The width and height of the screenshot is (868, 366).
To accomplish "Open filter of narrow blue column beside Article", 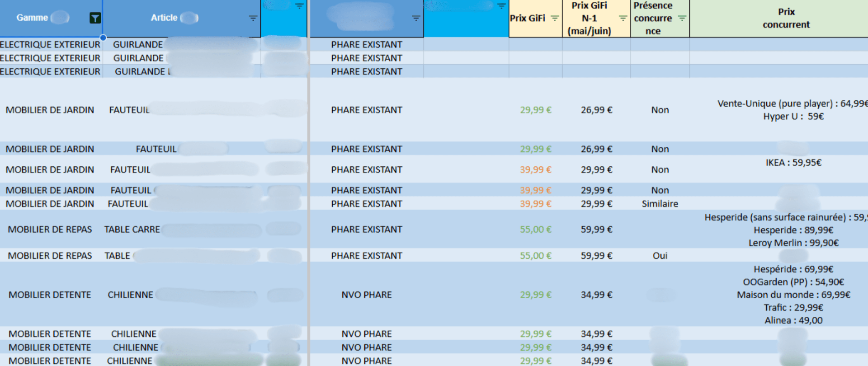I will [299, 6].
